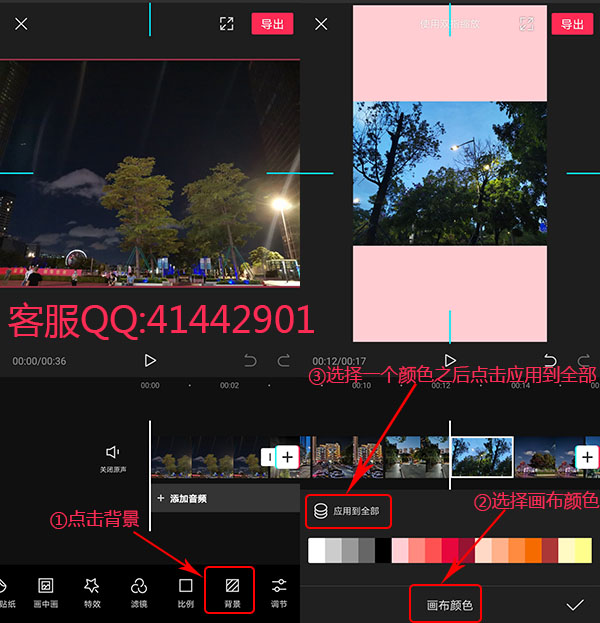The image size is (600, 623).
Task: Click 导出 export in the night-scene editor
Action: [272, 24]
